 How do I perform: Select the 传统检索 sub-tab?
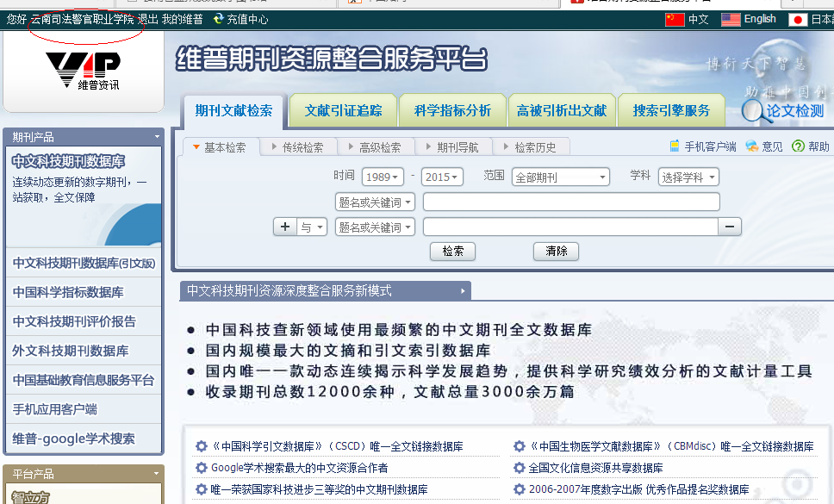[299, 146]
